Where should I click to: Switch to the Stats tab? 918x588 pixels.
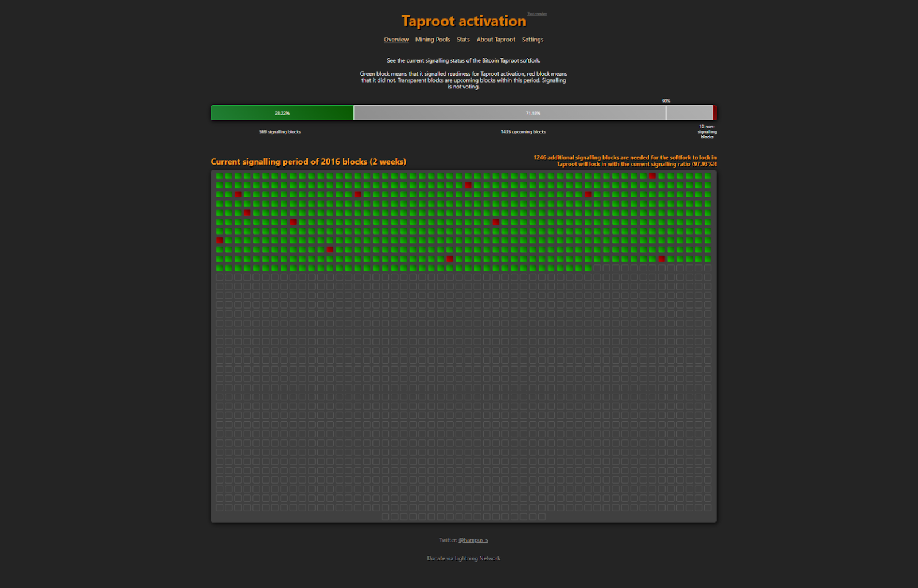463,40
